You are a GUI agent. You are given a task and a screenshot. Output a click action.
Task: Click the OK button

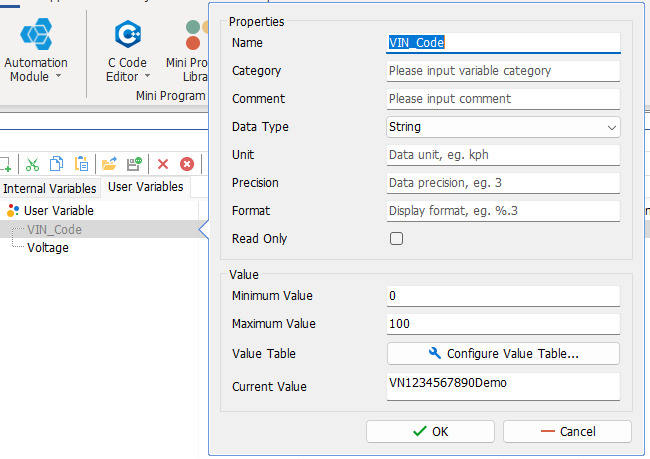tap(430, 431)
